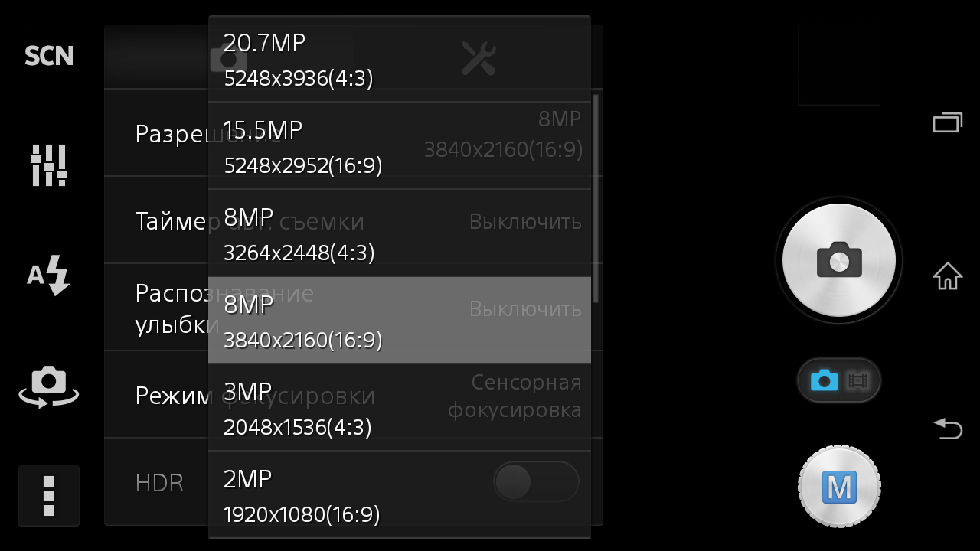Change the auto flash mode icon
Viewport: 980px width, 551px height.
(x=49, y=275)
